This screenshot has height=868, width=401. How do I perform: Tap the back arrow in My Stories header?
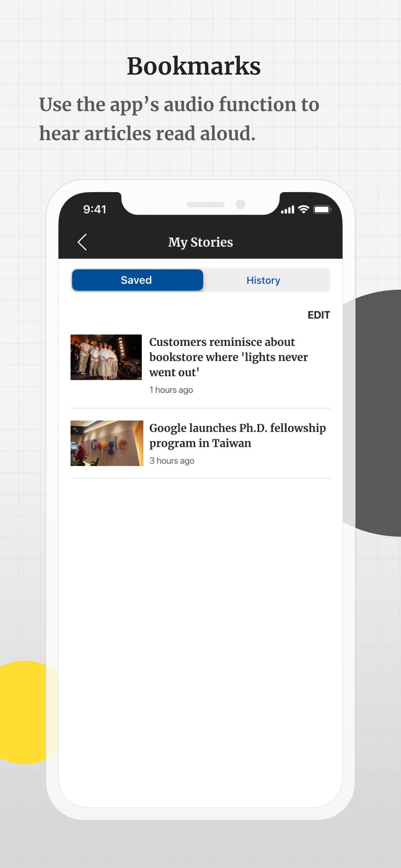pos(82,242)
